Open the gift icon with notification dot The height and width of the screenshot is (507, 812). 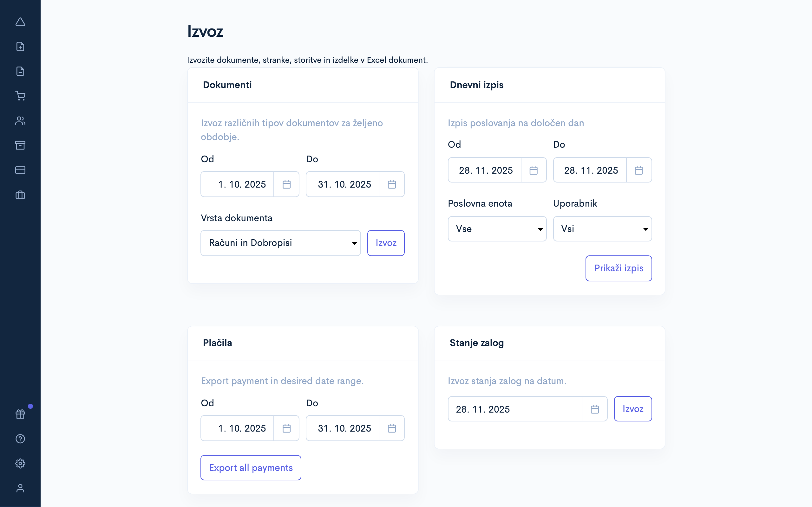point(20,414)
